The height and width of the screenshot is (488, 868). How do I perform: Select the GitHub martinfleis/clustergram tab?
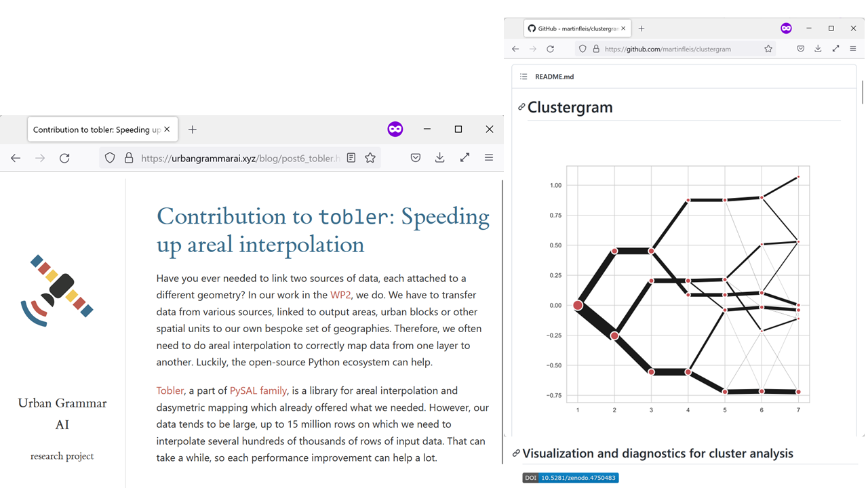(x=573, y=28)
